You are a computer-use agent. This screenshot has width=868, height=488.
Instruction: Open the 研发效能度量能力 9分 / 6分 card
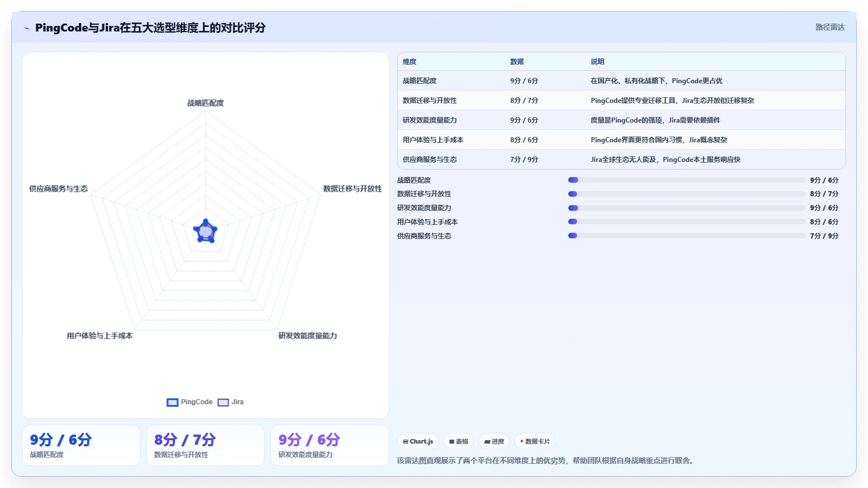click(x=330, y=445)
